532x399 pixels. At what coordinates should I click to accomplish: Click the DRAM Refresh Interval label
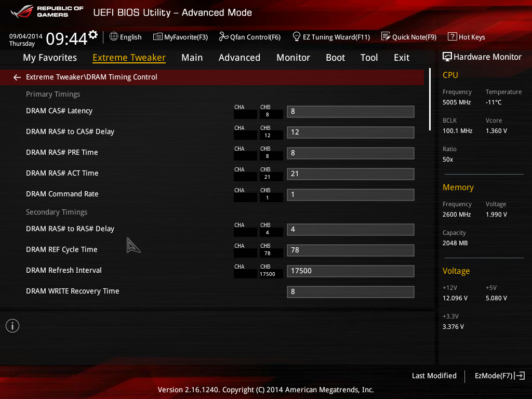[64, 270]
